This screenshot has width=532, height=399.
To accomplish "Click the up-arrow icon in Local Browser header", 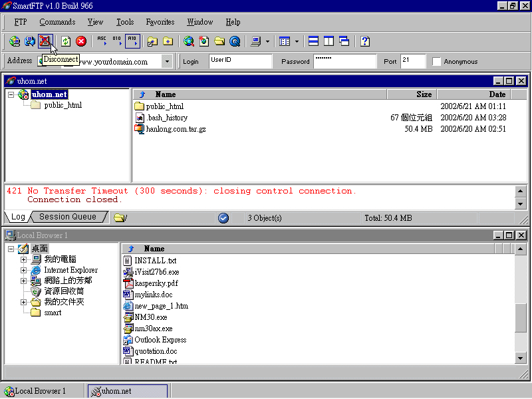I will (131, 249).
